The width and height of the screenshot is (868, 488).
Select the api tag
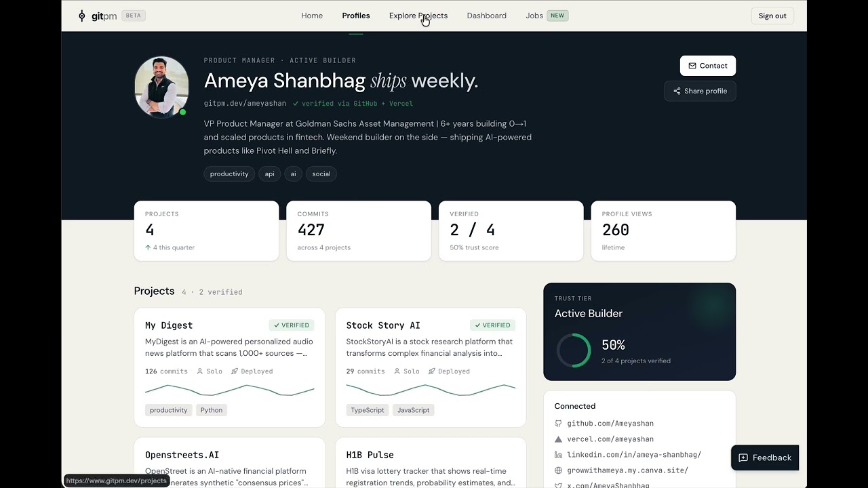coord(269,174)
